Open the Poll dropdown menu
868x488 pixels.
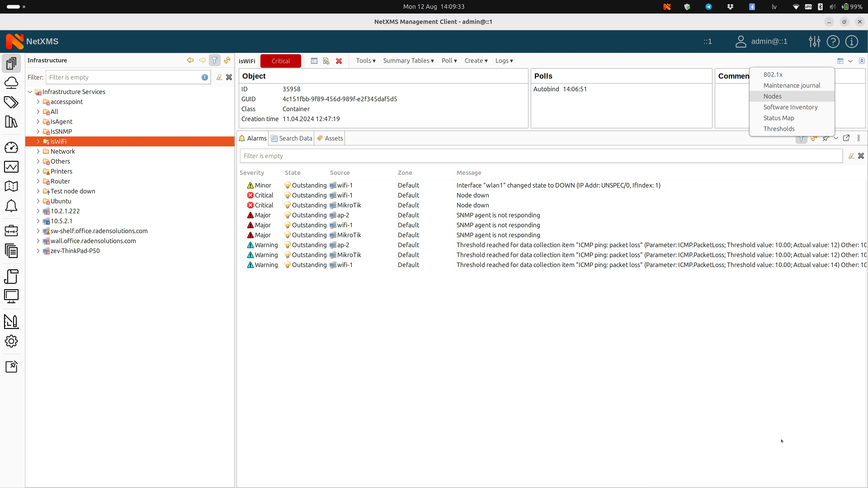tap(449, 61)
